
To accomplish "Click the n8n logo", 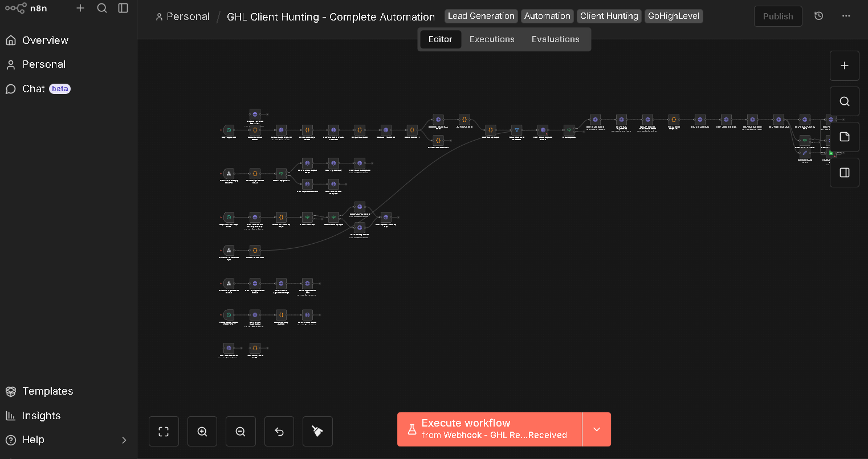I will point(26,8).
